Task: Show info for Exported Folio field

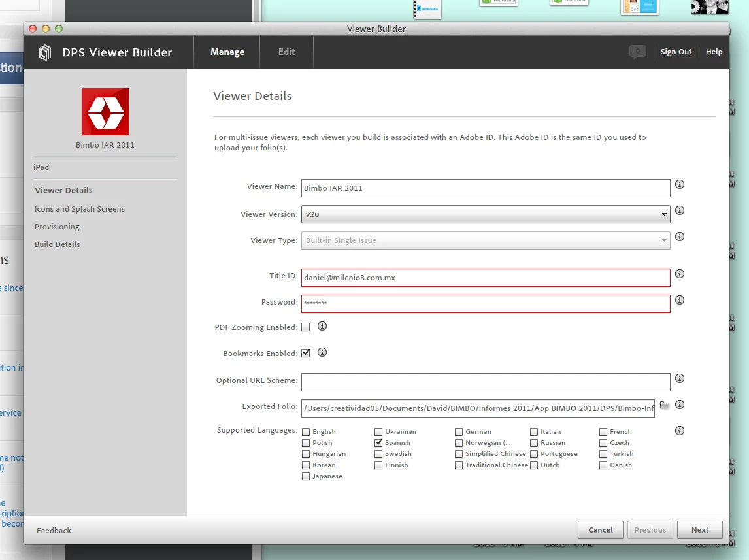Action: click(680, 405)
